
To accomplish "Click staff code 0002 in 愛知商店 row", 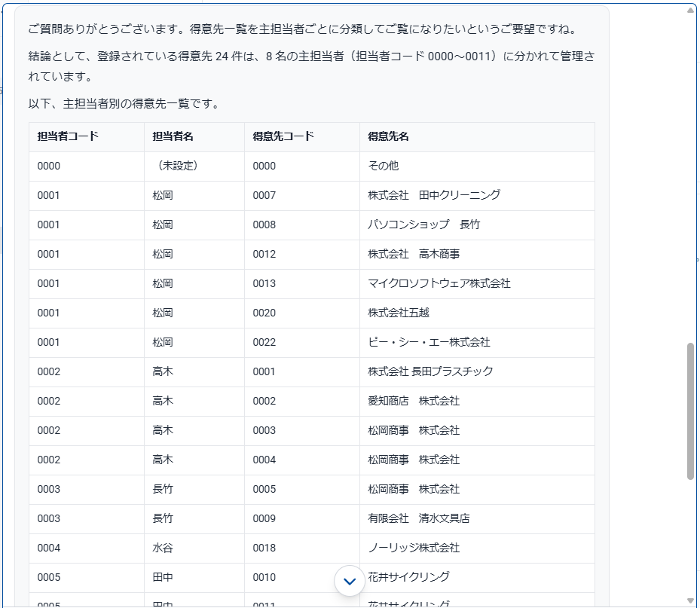I will click(49, 402).
